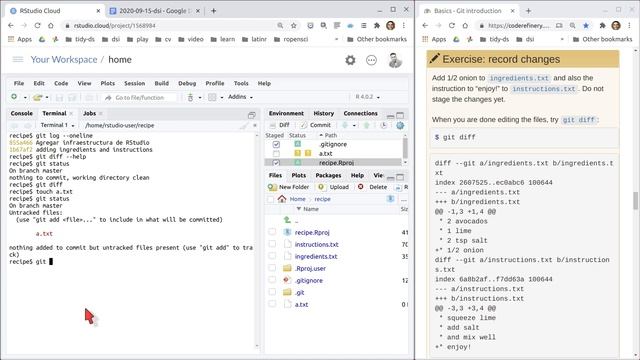Reload the RStudio Cloud browser page

coord(38,25)
